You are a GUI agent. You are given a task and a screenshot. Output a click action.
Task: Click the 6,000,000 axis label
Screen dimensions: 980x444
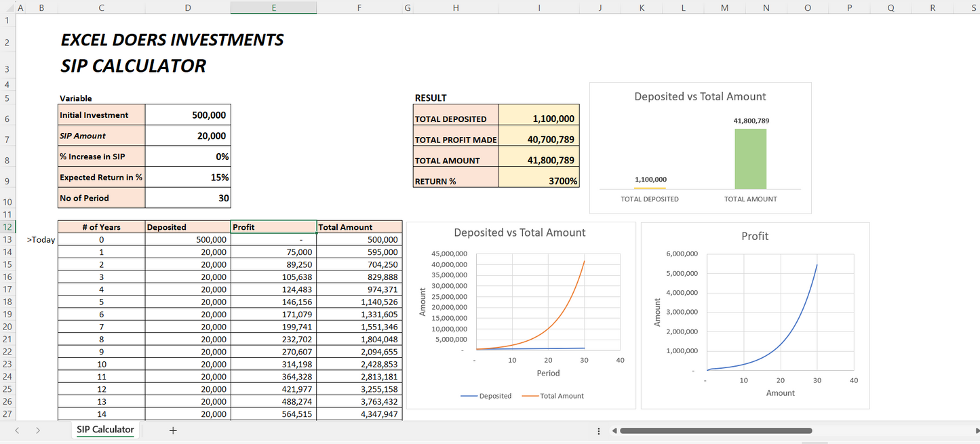pyautogui.click(x=682, y=254)
